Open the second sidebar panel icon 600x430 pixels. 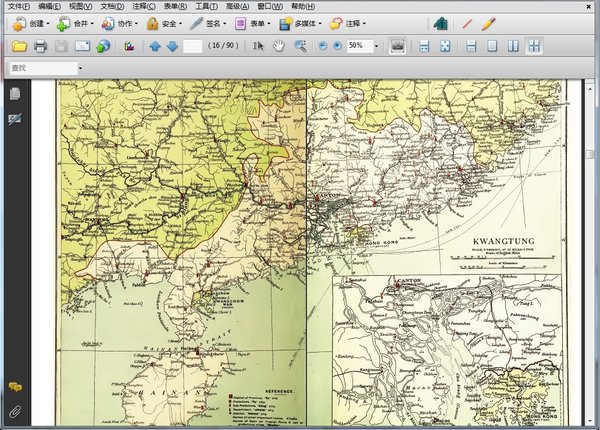pyautogui.click(x=15, y=119)
